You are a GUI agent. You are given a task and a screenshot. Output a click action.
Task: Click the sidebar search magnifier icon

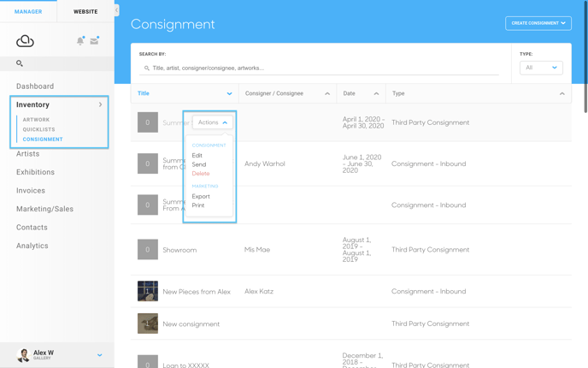point(20,63)
